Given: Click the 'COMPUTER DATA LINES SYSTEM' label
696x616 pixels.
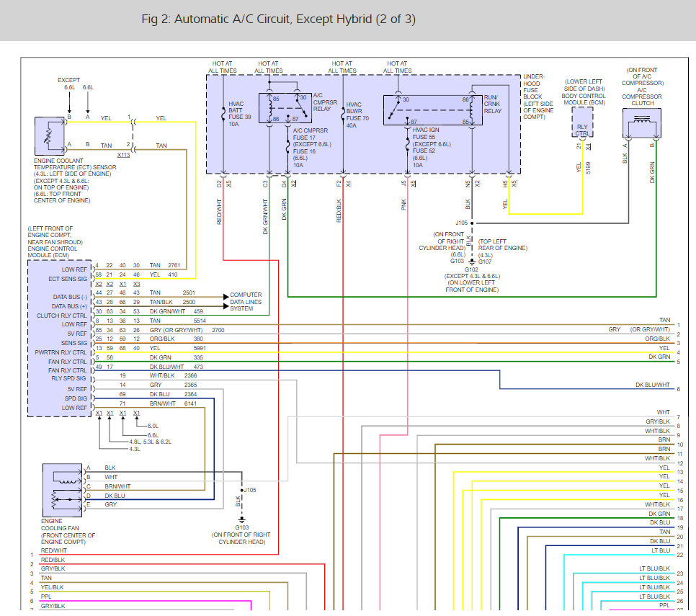Looking at the screenshot, I should pos(246,302).
